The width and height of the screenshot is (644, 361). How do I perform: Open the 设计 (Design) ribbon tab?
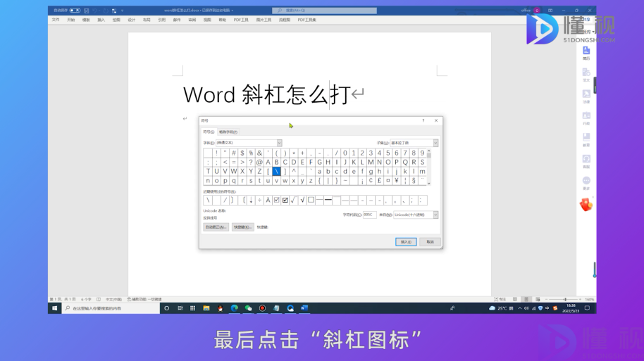coord(132,20)
